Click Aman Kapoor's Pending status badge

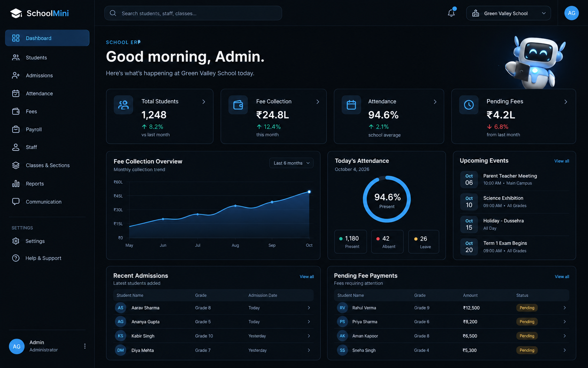pyautogui.click(x=527, y=336)
